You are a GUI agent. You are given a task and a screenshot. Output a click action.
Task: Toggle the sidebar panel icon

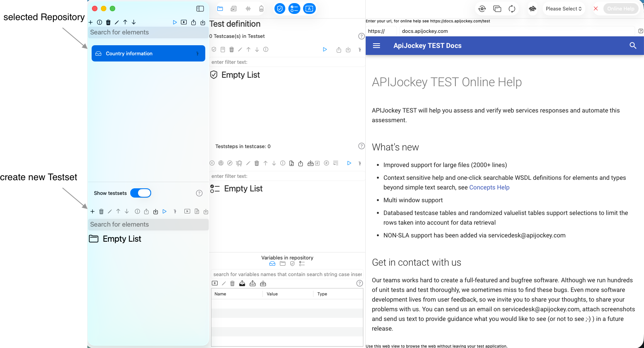(200, 9)
